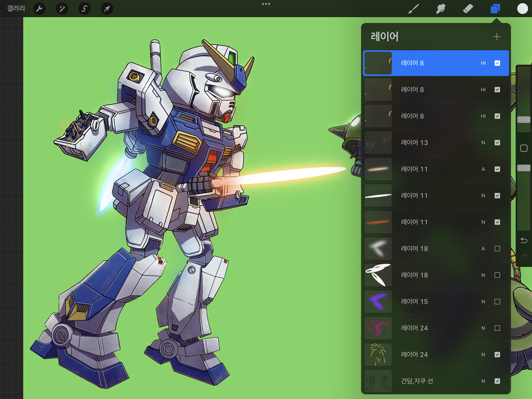
Task: Hide 레이어 11 with orange stroke thumbnail
Action: [497, 222]
